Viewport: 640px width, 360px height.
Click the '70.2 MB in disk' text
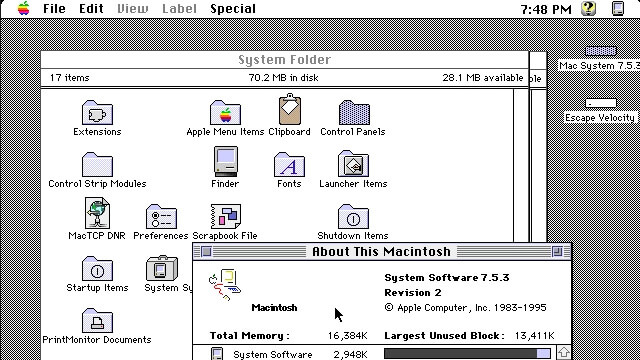[x=284, y=78]
